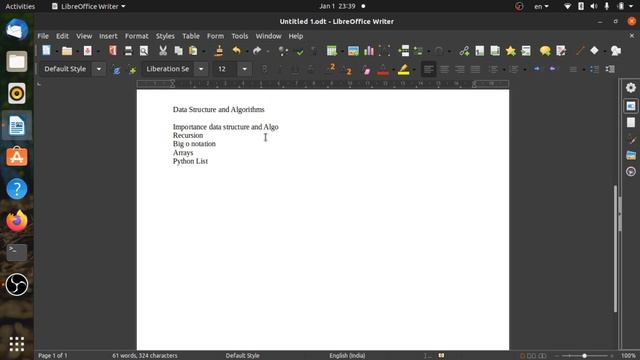
Task: Toggle Superscript formatting
Action: [x=331, y=68]
